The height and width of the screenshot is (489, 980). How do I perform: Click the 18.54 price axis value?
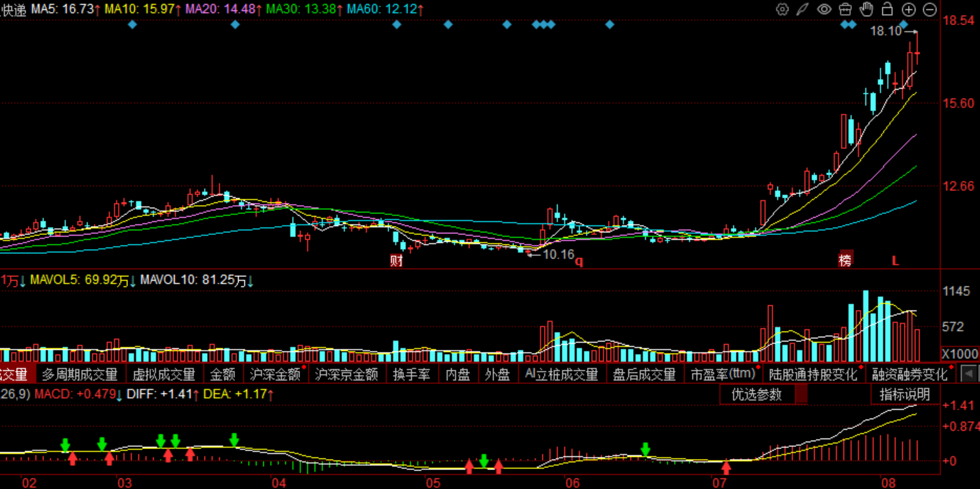[x=959, y=20]
